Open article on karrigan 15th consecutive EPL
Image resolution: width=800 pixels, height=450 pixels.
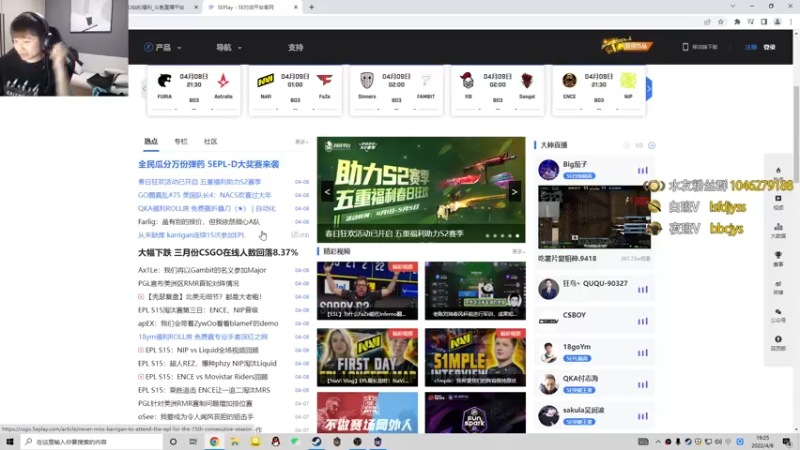point(191,235)
